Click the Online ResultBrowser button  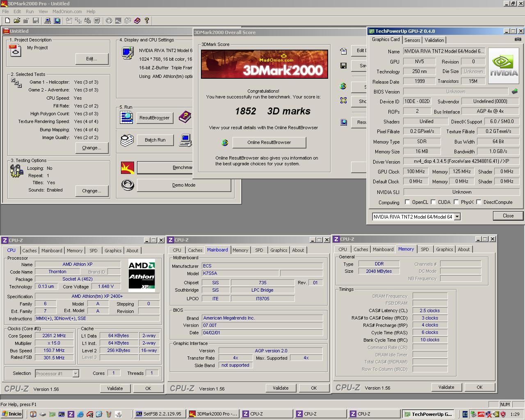click(269, 142)
